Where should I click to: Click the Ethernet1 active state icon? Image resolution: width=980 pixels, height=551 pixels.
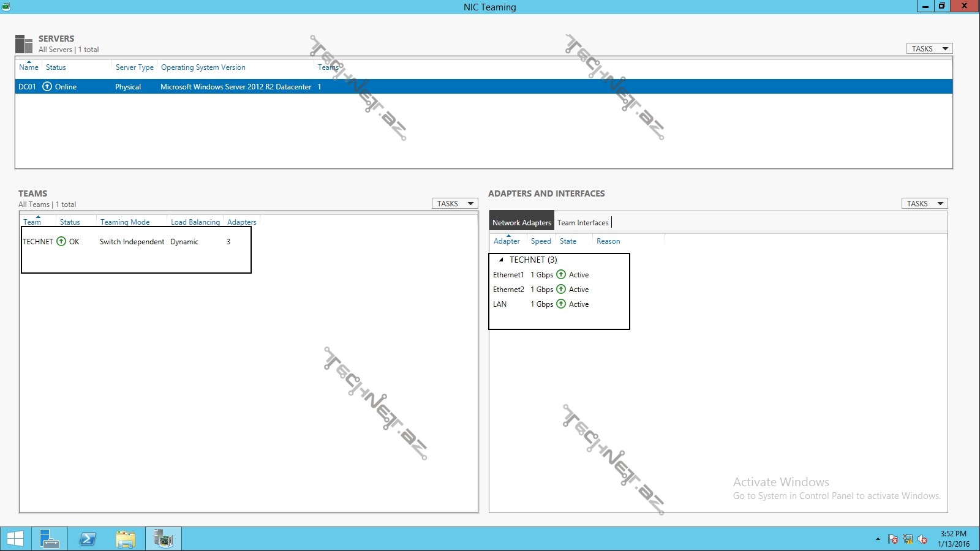pos(561,275)
